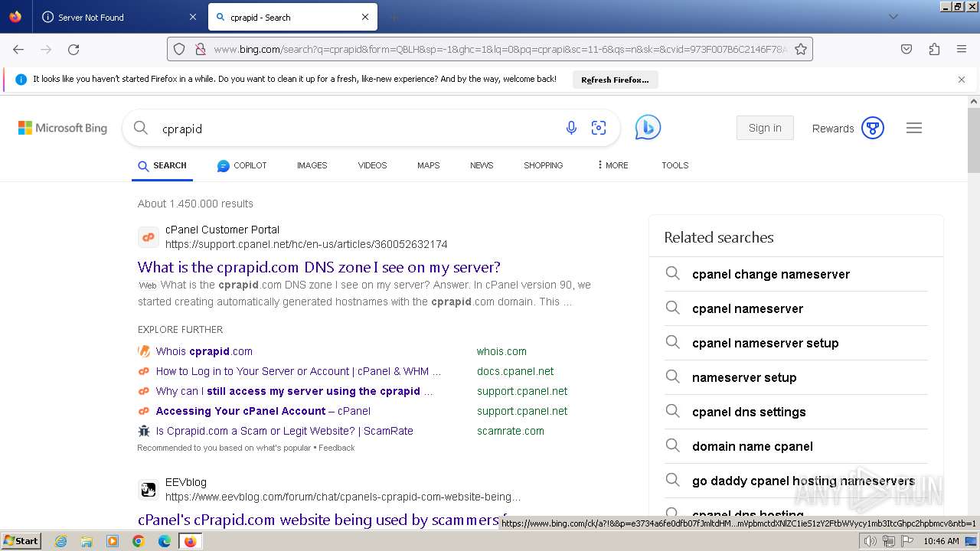This screenshot has width=980, height=551.
Task: Open the Windows Start menu
Action: pos(21,541)
